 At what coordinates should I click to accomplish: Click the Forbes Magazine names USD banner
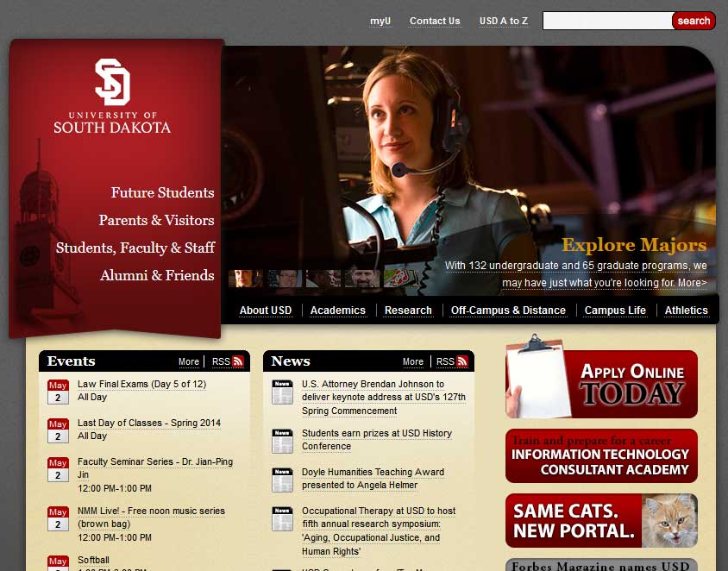pyautogui.click(x=602, y=564)
